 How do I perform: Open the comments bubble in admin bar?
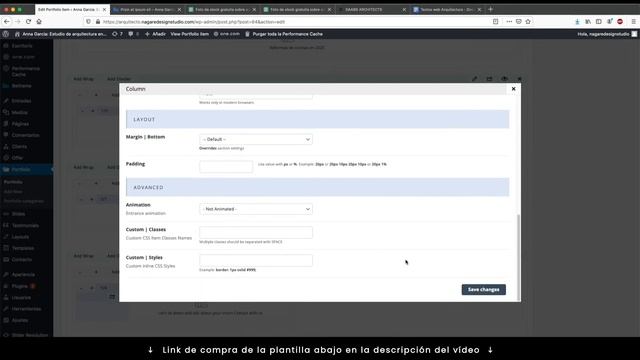pyautogui.click(x=133, y=34)
